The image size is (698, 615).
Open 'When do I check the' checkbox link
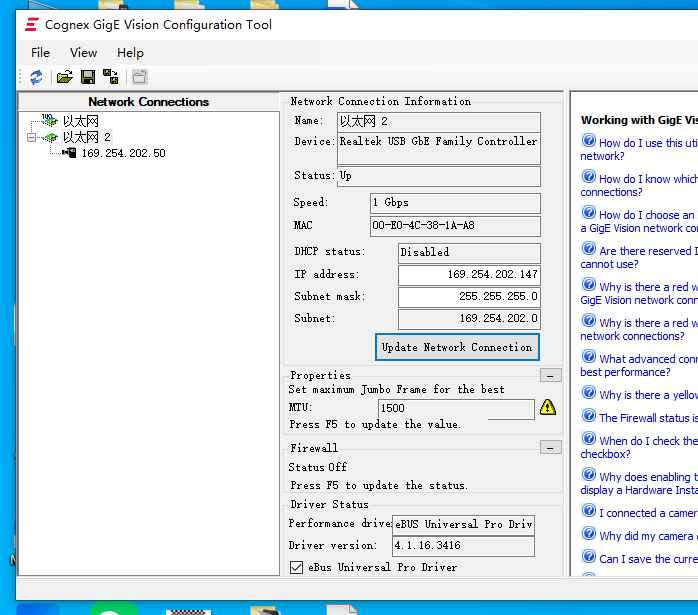(x=639, y=448)
